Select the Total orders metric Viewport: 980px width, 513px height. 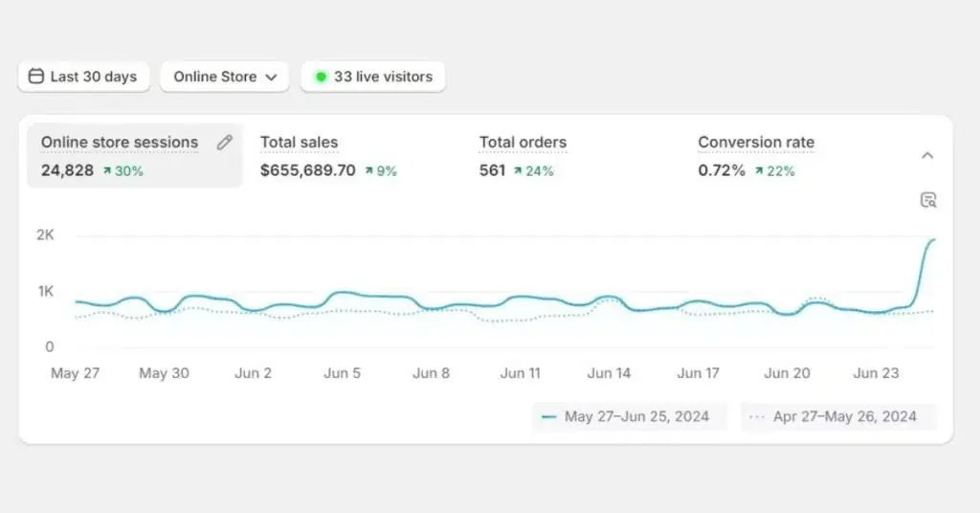click(523, 156)
